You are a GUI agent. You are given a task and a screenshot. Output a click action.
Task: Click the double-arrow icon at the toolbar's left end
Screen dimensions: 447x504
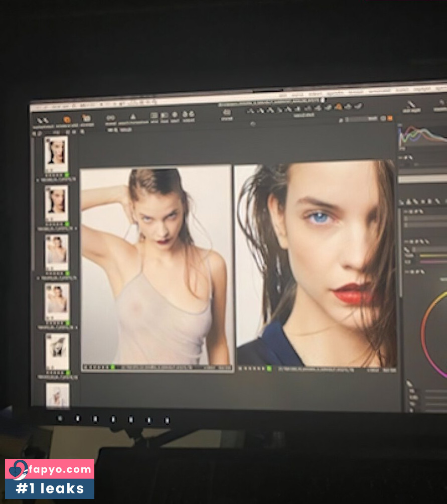point(43,121)
